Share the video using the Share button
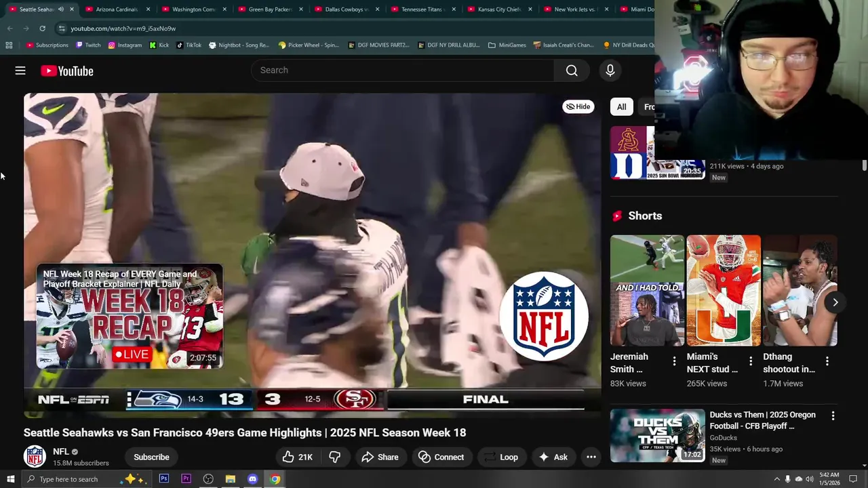Screen dimensions: 868x488 (x=380, y=457)
